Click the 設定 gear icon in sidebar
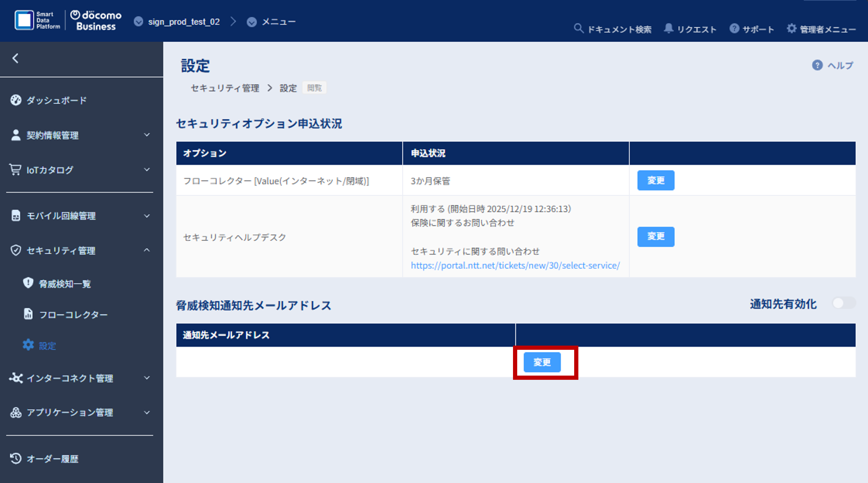Screen dimensions: 868x483 click(28, 344)
